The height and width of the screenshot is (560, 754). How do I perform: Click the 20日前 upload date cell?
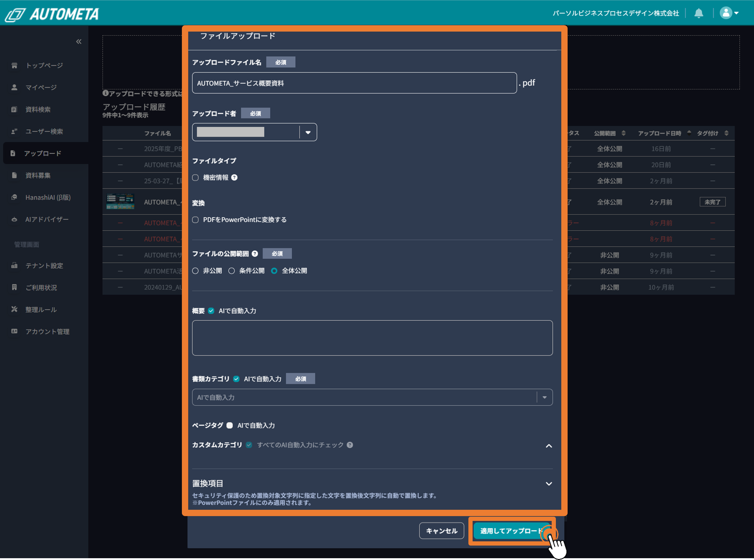[x=661, y=165]
